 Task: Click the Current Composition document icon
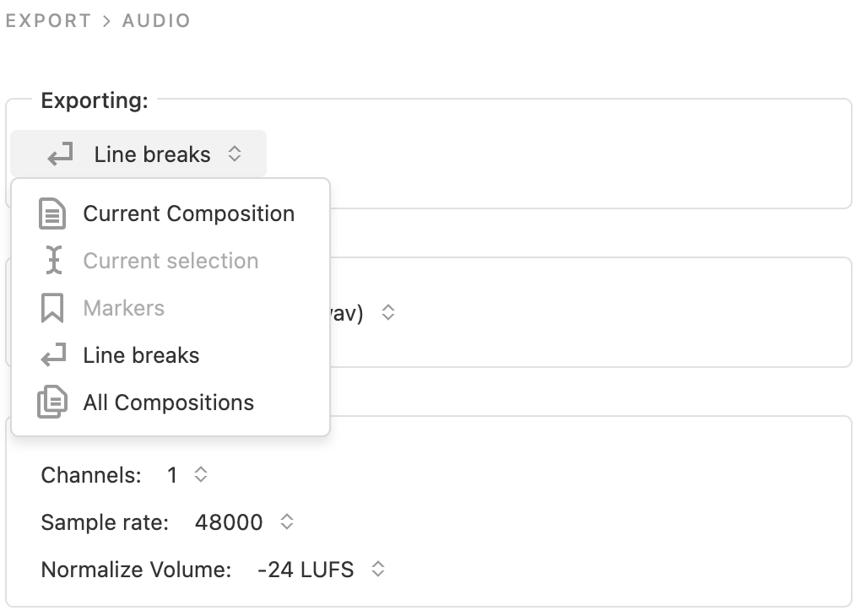[52, 213]
